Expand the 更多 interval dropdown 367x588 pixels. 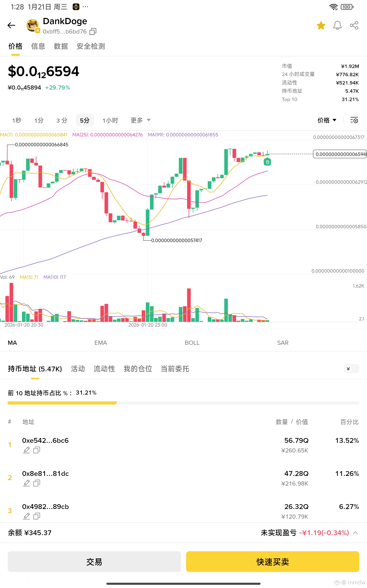click(141, 120)
